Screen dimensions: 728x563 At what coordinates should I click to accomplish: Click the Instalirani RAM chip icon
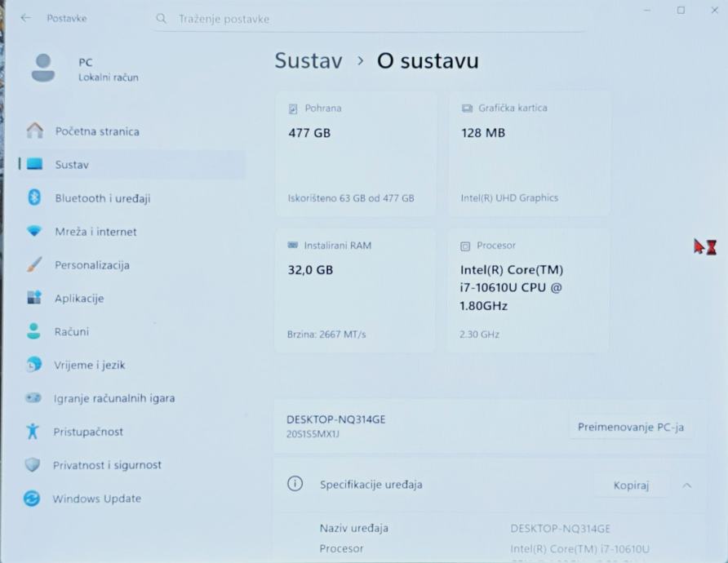pyautogui.click(x=292, y=245)
